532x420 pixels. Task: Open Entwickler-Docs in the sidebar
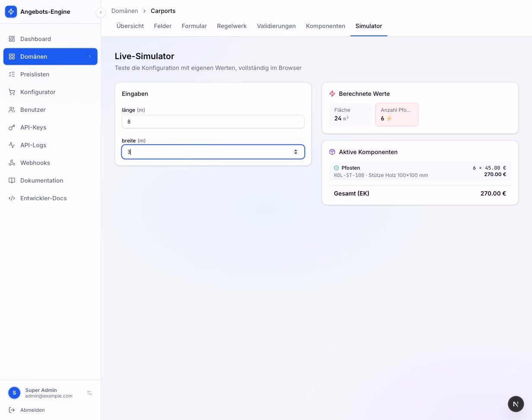point(51,198)
